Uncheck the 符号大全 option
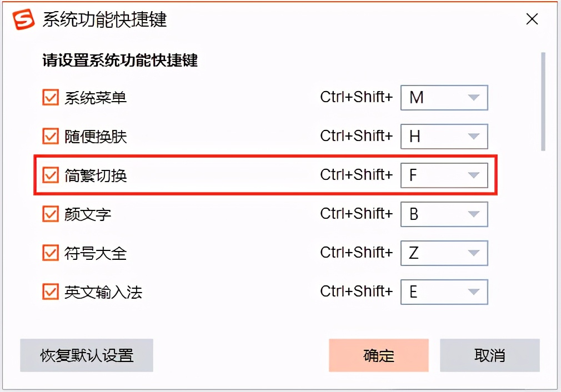This screenshot has height=392, width=561. pos(51,253)
